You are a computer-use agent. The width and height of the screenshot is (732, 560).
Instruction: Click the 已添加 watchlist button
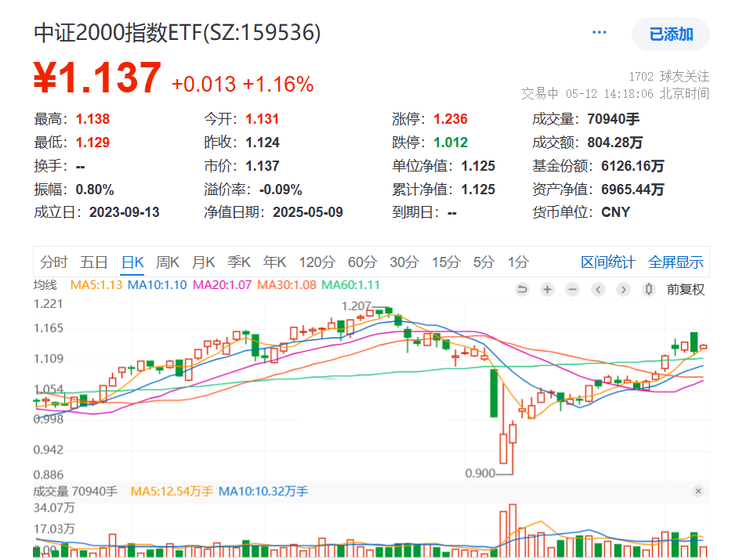[671, 34]
